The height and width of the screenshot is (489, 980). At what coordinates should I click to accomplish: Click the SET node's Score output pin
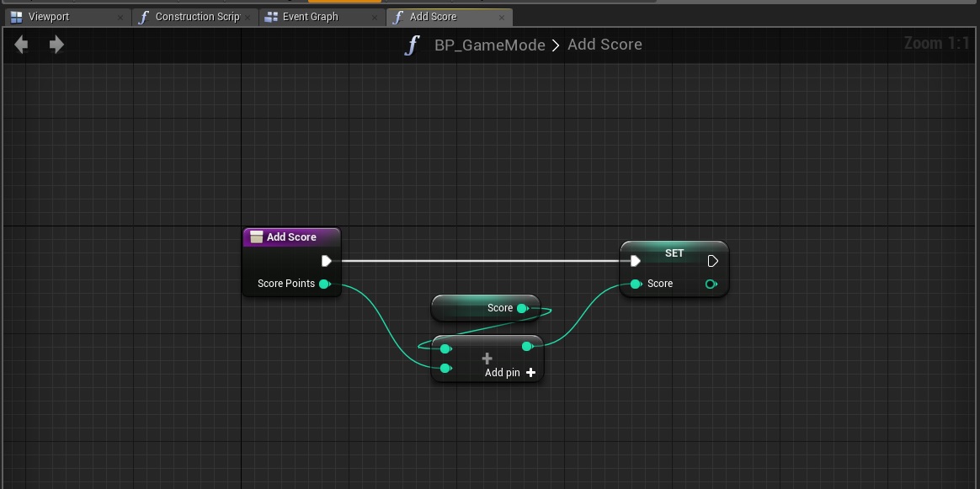(711, 284)
